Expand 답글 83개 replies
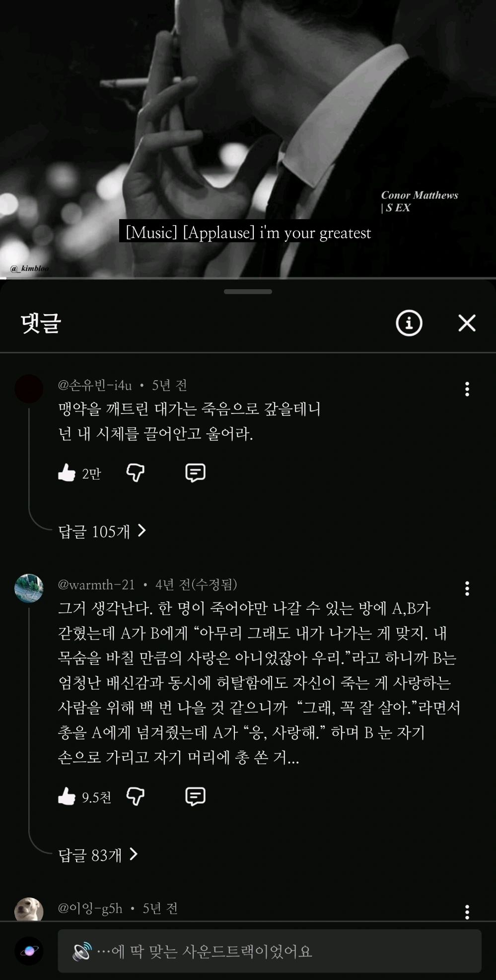The image size is (496, 980). point(98,855)
